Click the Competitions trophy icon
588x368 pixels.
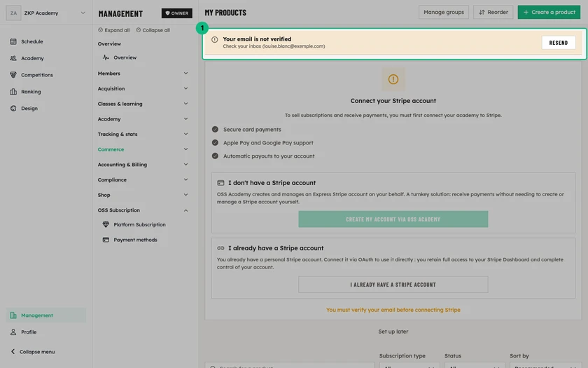pos(13,75)
